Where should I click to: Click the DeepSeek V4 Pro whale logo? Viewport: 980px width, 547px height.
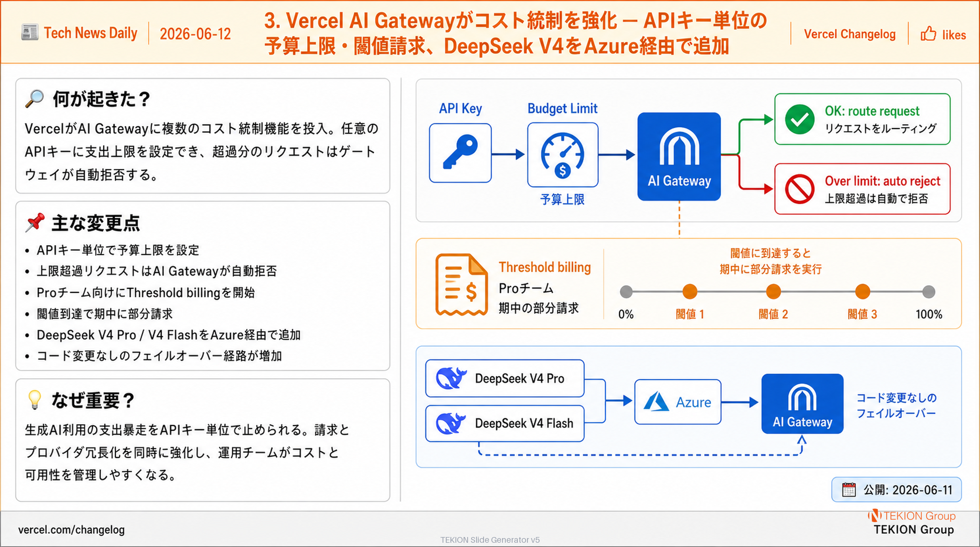coord(451,378)
